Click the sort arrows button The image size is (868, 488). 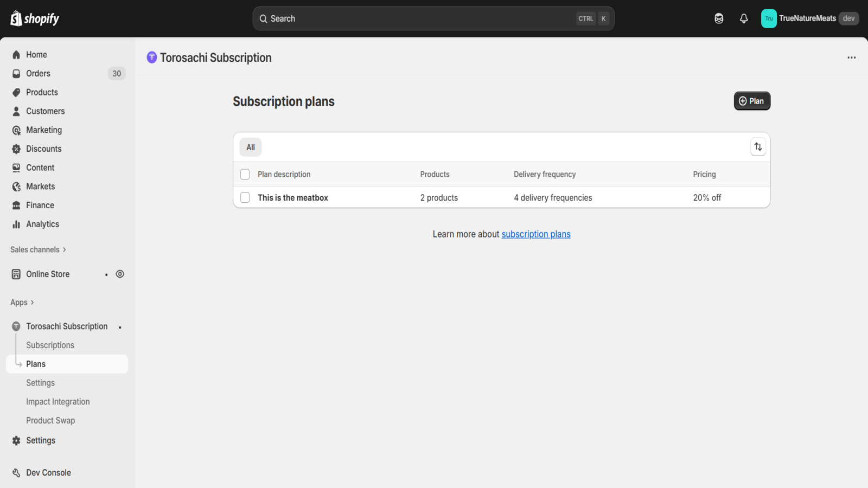click(x=758, y=147)
